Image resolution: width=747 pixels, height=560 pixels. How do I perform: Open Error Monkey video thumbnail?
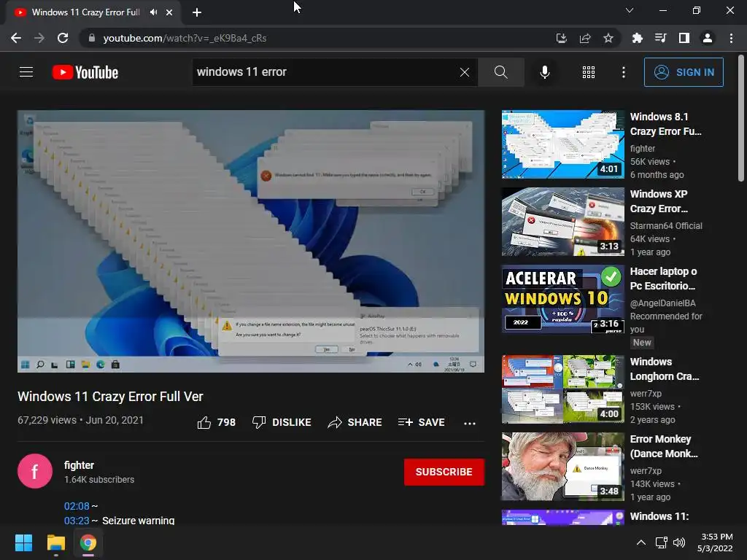tap(563, 467)
